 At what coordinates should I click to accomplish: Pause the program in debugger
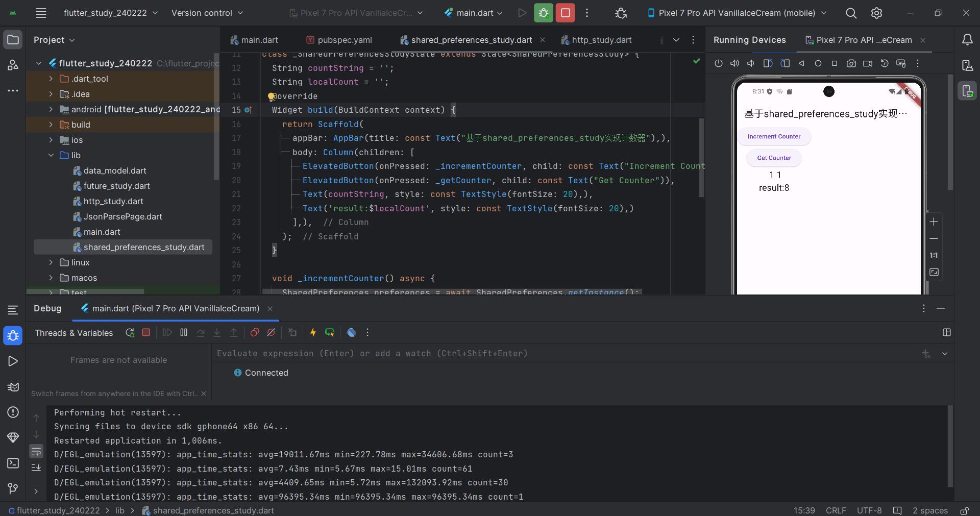(x=184, y=332)
